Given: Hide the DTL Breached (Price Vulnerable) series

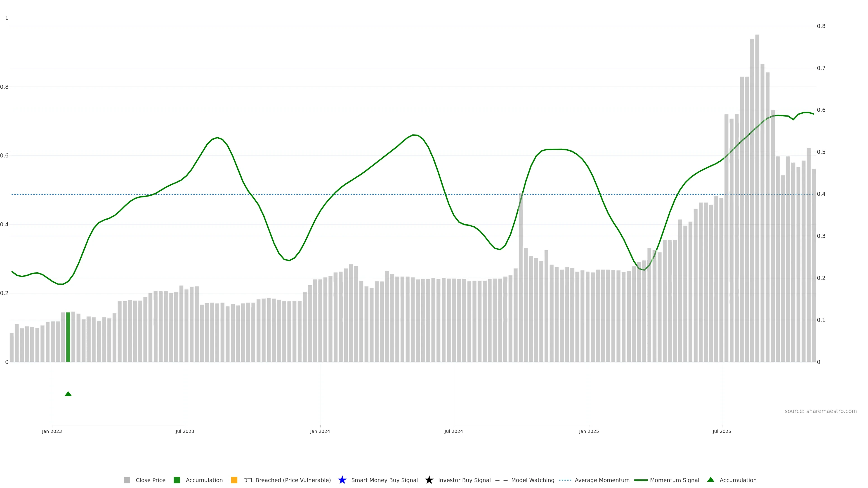Looking at the screenshot, I should 287,480.
